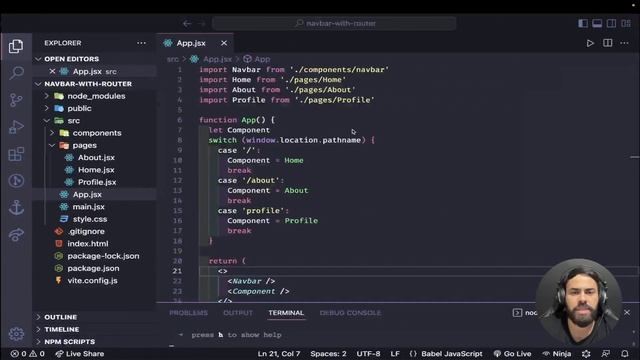Toggle secondary side bar layout icon
The height and width of the screenshot is (360, 640).
[611, 23]
